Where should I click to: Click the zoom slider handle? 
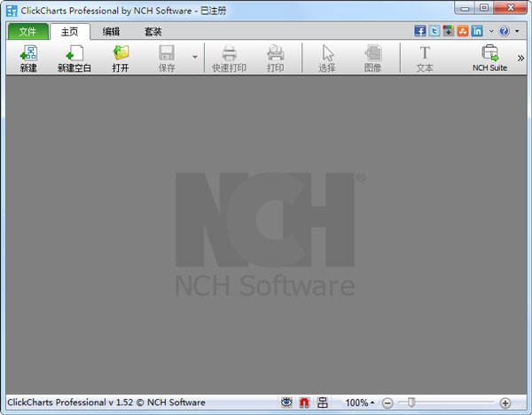(411, 403)
